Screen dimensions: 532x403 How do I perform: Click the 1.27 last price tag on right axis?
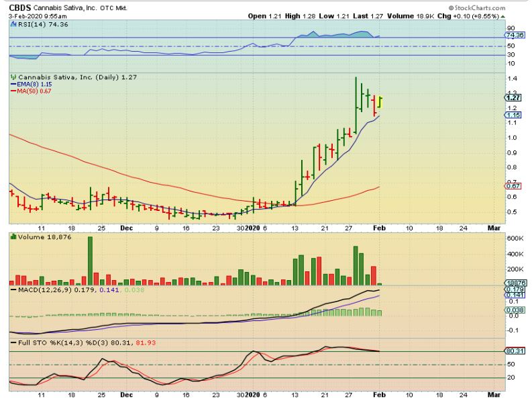513,98
